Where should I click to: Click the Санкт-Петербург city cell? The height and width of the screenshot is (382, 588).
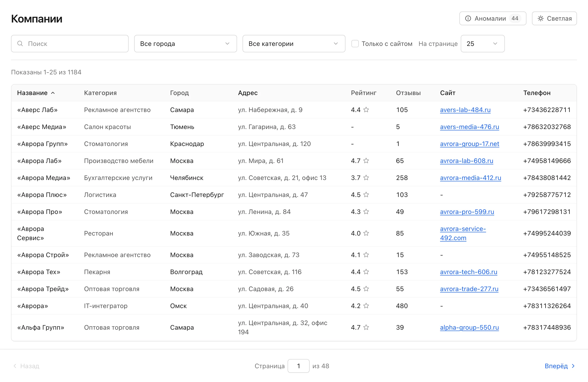197,195
